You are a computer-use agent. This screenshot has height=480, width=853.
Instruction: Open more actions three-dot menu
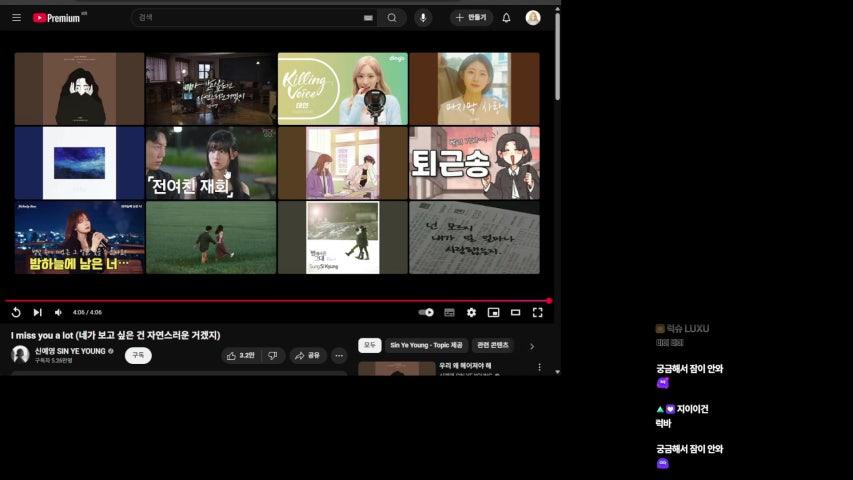tap(339, 355)
